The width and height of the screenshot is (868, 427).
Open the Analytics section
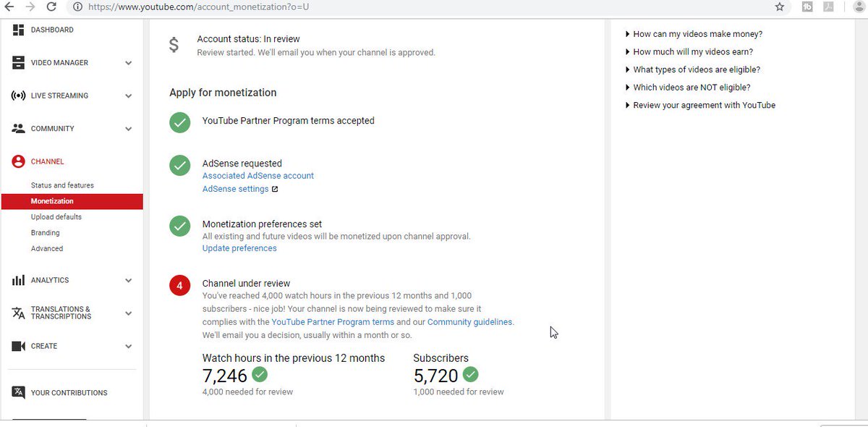coord(50,280)
